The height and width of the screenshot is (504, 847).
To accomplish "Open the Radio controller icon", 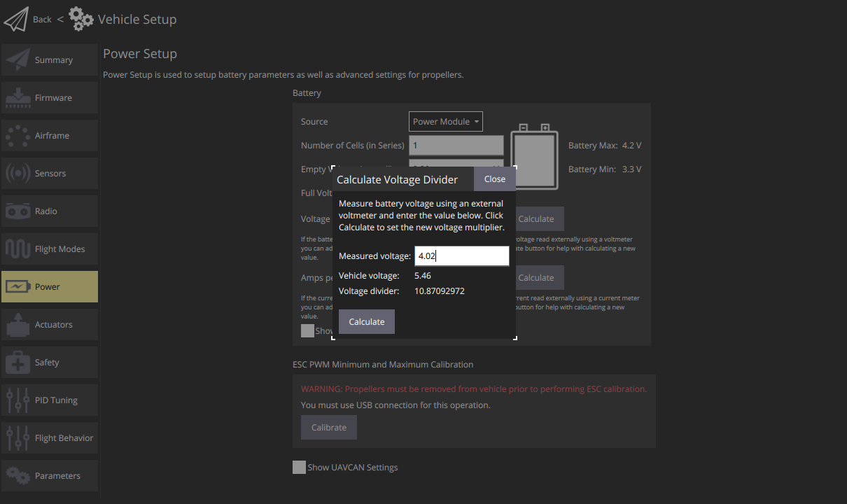I will (17, 211).
